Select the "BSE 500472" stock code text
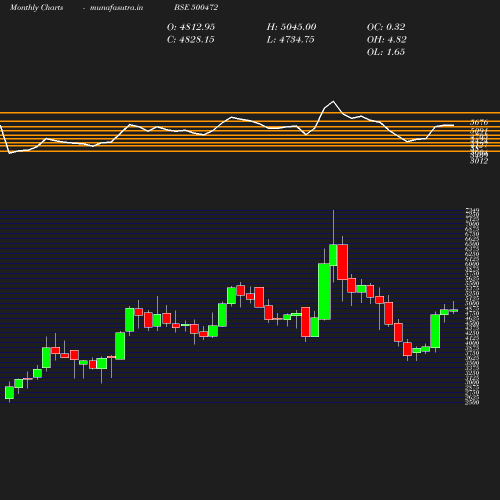 coord(196,7)
